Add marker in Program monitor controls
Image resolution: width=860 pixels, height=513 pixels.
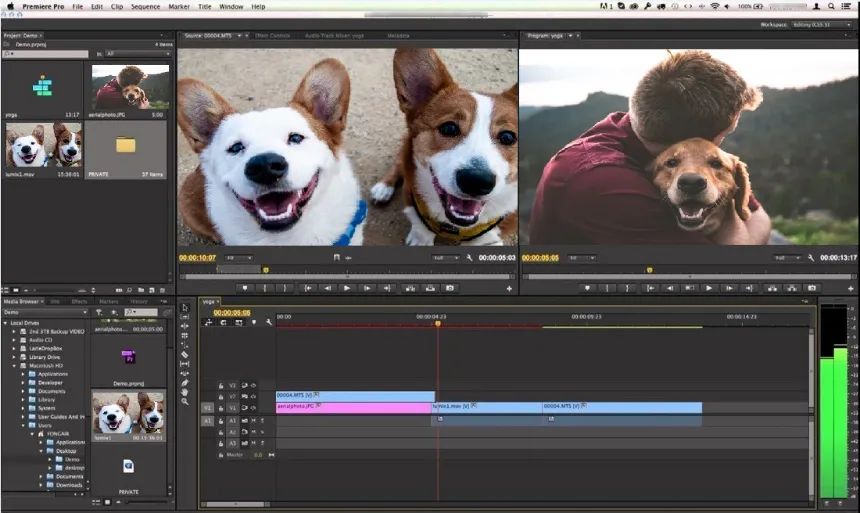tap(587, 288)
